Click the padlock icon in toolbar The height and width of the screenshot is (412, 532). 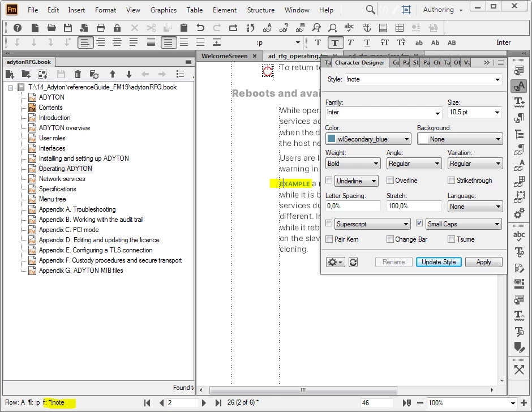pos(117,28)
